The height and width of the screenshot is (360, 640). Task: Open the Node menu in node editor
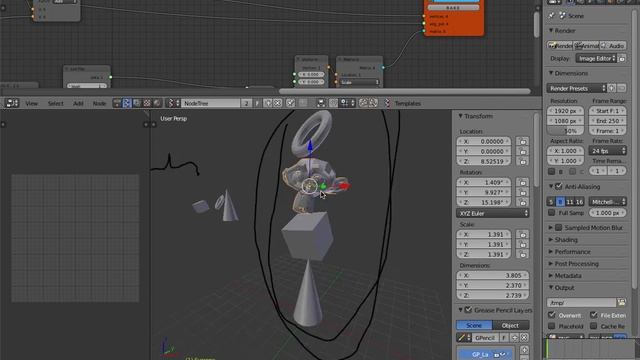click(99, 104)
